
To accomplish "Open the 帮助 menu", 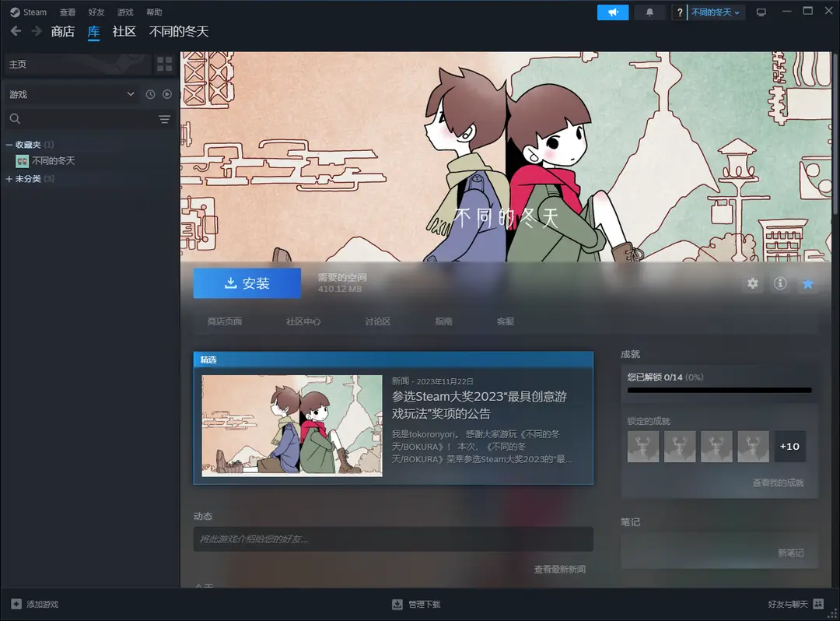I will point(154,12).
